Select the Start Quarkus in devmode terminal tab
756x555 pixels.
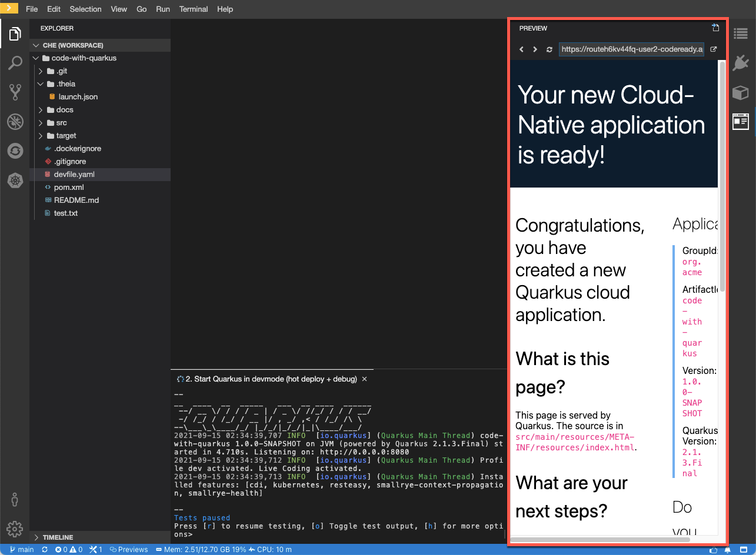tap(271, 379)
